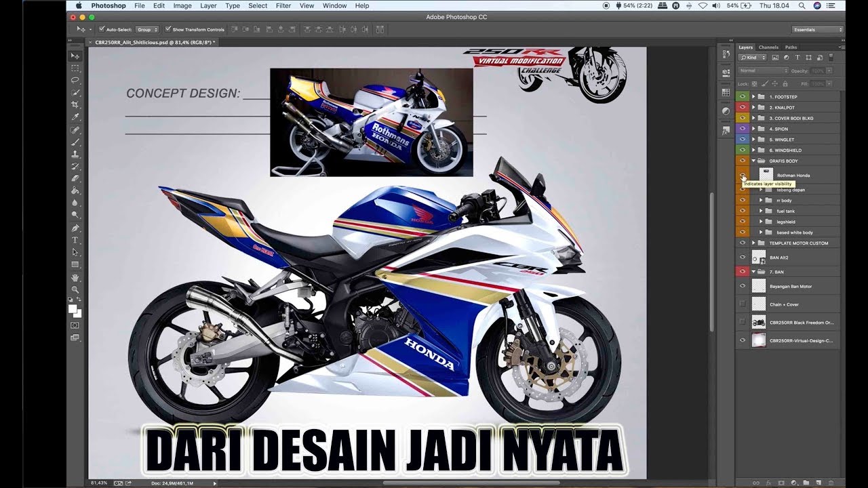868x488 pixels.
Task: Select the Zoom tool
Action: pos(75,289)
